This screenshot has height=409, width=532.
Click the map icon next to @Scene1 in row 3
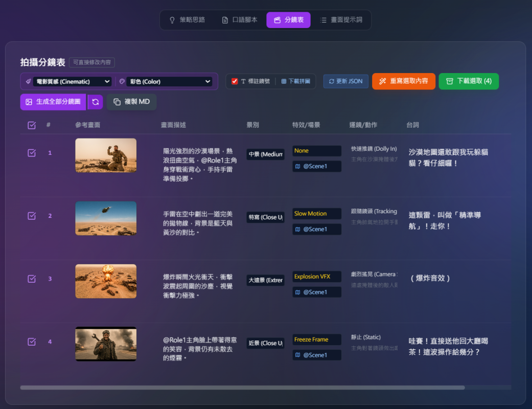pyautogui.click(x=297, y=292)
